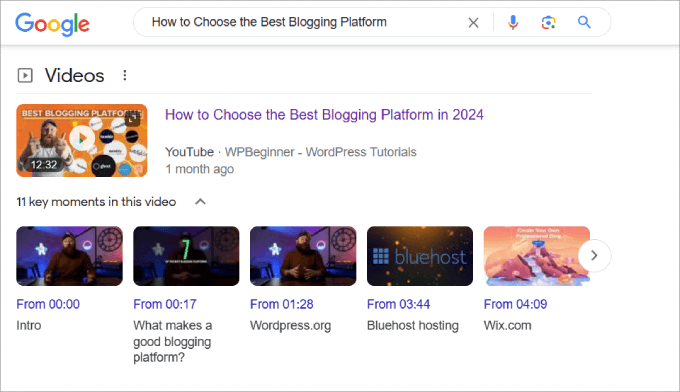Click the 'YouTube' source label
This screenshot has width=680, height=392.
click(x=190, y=152)
